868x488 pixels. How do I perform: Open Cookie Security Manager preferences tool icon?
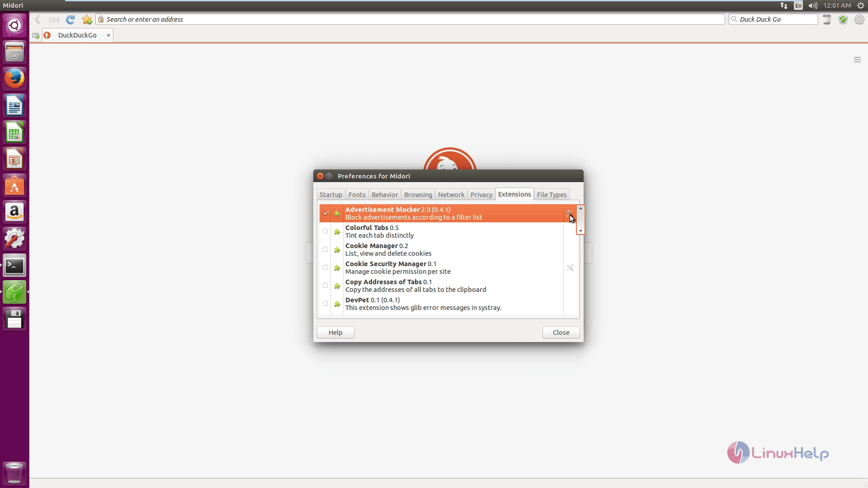570,267
